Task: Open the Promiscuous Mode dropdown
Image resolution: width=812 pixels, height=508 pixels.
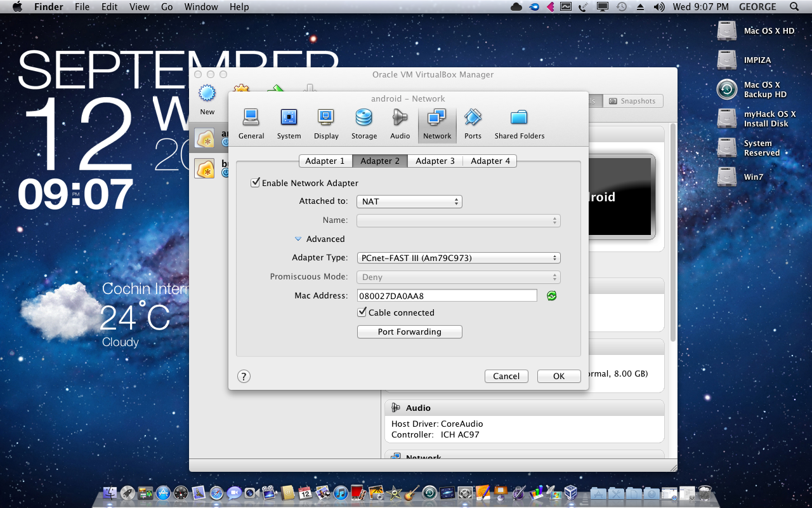Action: [x=459, y=277]
